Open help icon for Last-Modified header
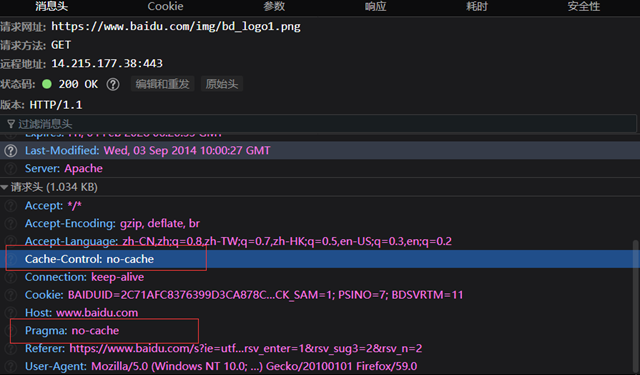The height and width of the screenshot is (375, 640). (11, 151)
